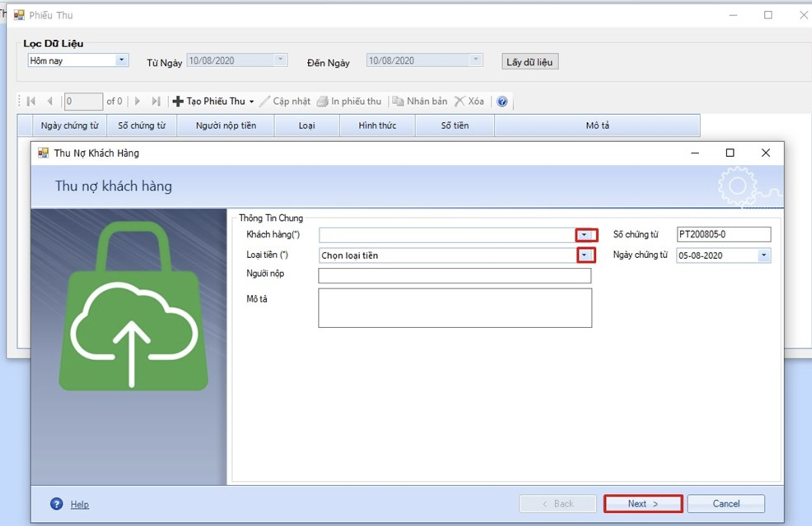This screenshot has height=526, width=812.
Task: Click Cập nhật toolbar button
Action: pyautogui.click(x=285, y=101)
